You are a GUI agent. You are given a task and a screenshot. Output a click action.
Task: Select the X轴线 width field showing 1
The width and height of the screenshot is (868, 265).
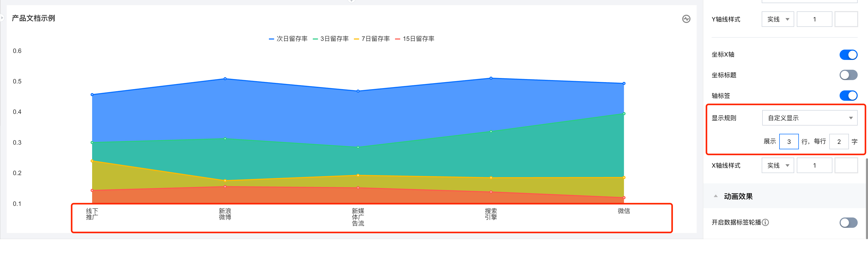[814, 165]
